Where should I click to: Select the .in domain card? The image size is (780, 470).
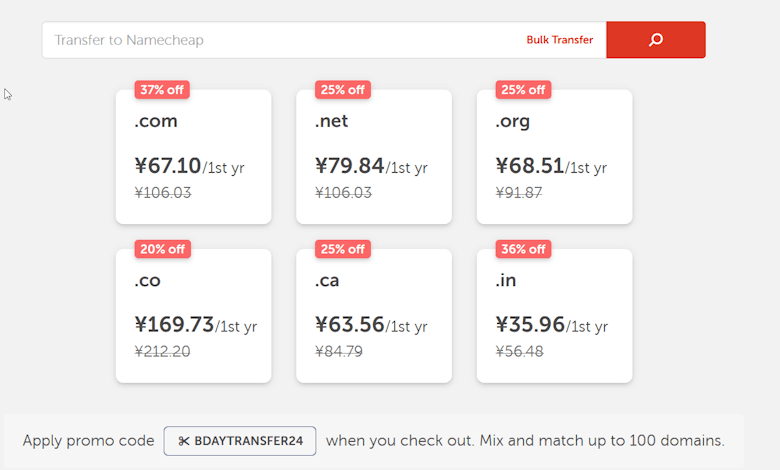click(x=555, y=316)
